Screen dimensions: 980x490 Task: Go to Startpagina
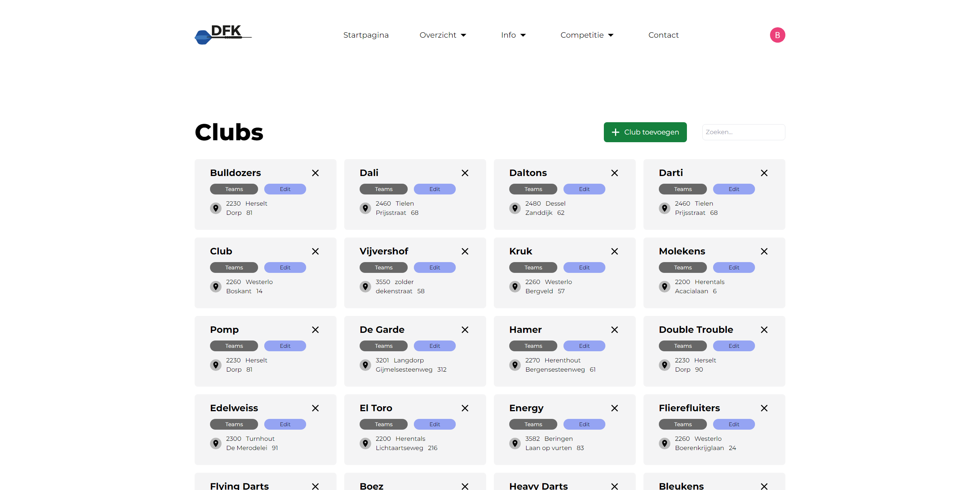tap(366, 35)
